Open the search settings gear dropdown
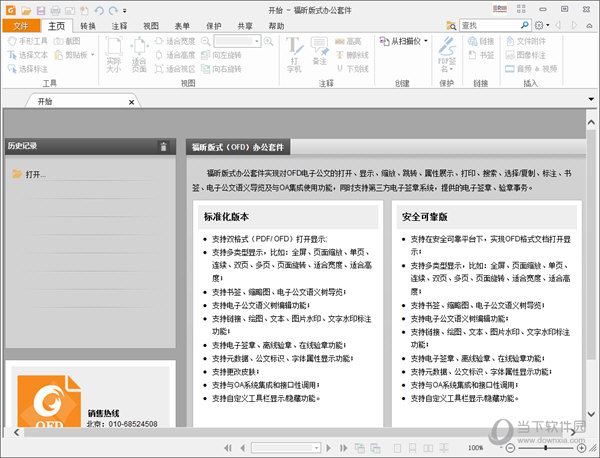The image size is (600, 458). 542,25
